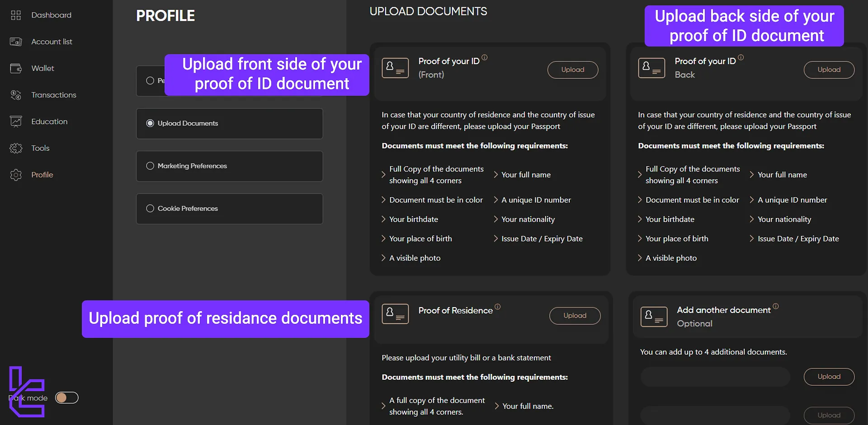Screen dimensions: 868x425
Task: Go to Wallet in the sidebar
Action: pyautogui.click(x=42, y=68)
